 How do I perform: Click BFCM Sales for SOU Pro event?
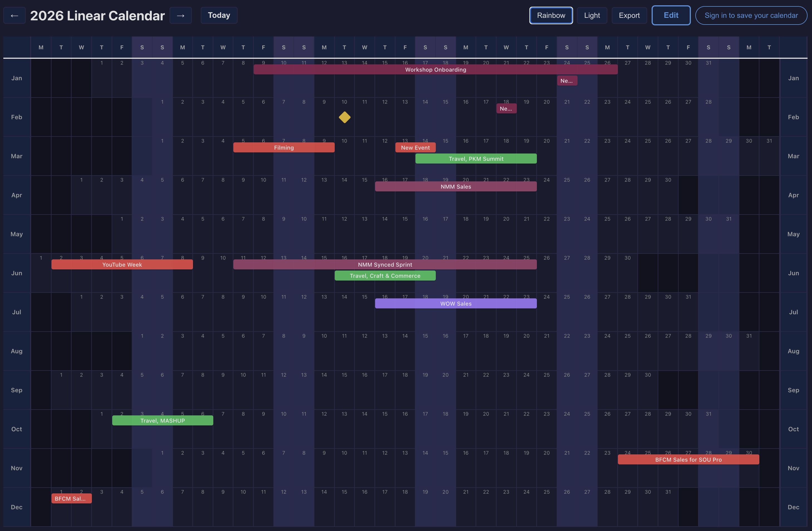pyautogui.click(x=688, y=460)
